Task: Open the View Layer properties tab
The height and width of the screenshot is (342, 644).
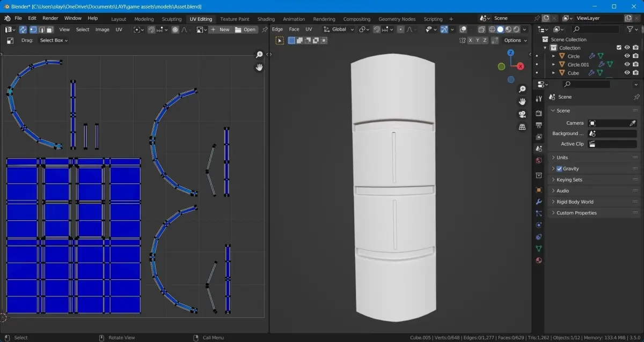Action: coord(539,137)
